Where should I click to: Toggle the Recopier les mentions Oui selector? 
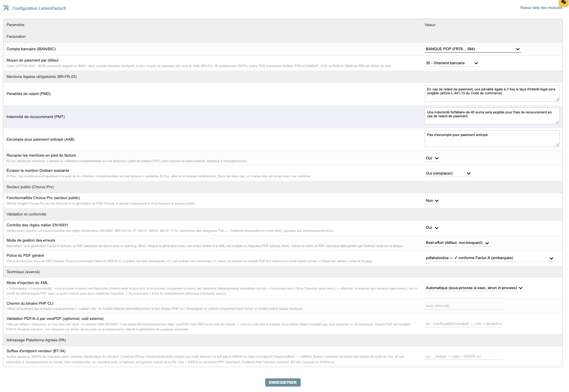tap(432, 158)
